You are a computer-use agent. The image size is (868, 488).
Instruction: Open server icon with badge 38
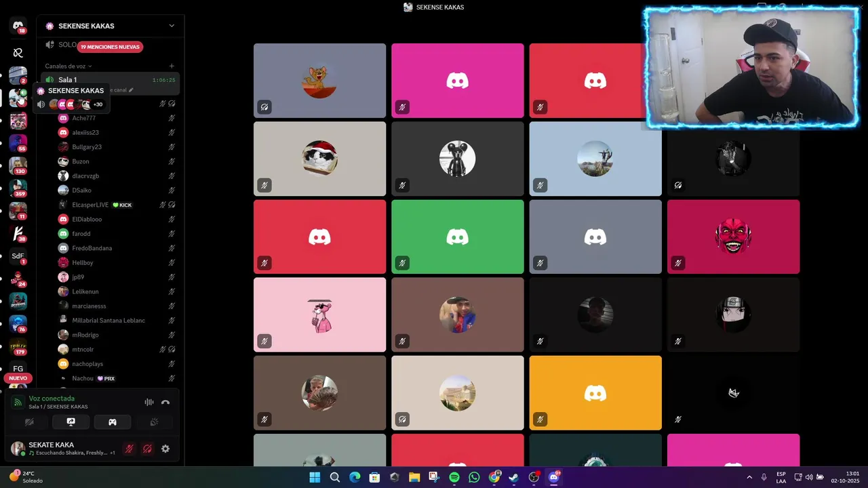[18, 234]
